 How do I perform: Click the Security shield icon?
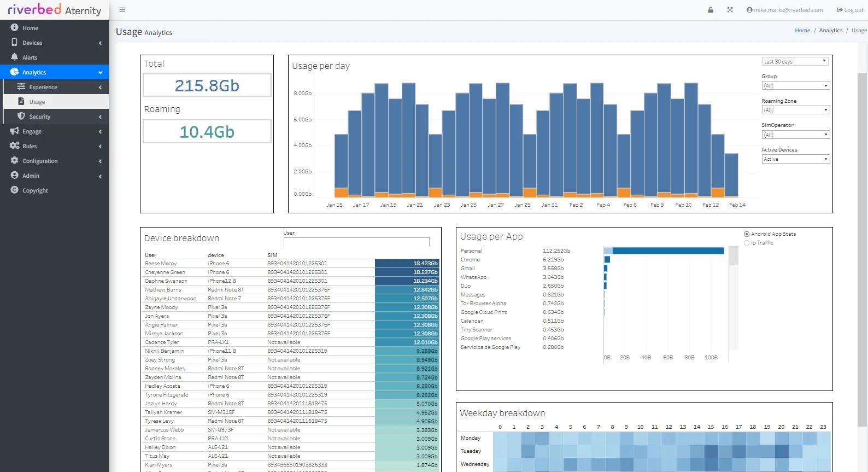21,116
